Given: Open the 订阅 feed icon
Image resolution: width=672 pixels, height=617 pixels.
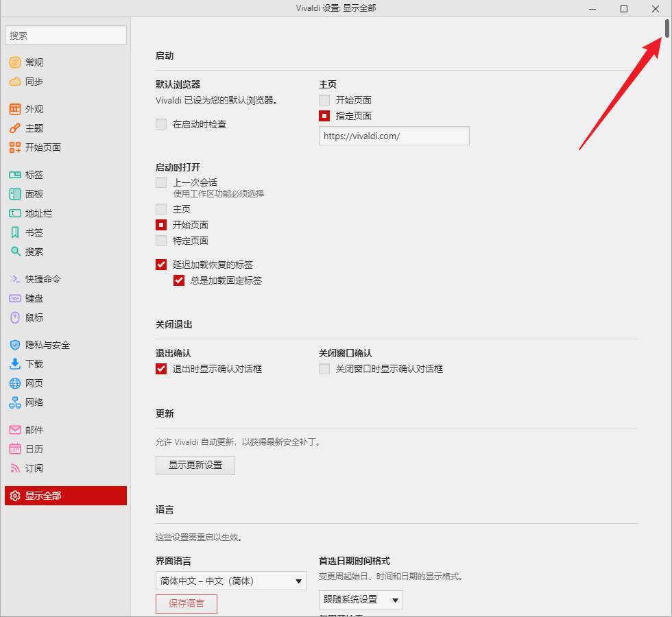Looking at the screenshot, I should point(15,468).
